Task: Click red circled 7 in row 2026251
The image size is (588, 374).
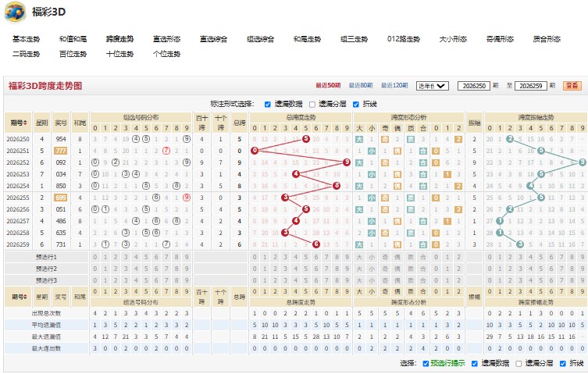Action: click(x=166, y=151)
